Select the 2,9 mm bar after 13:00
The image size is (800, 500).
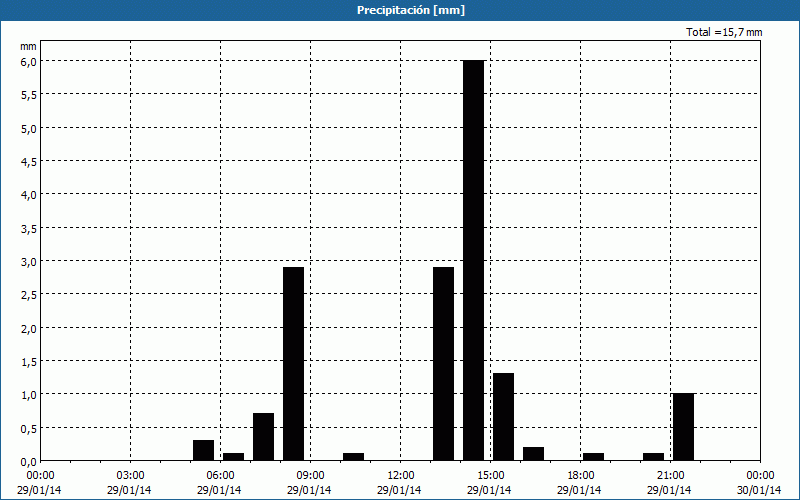pos(443,364)
